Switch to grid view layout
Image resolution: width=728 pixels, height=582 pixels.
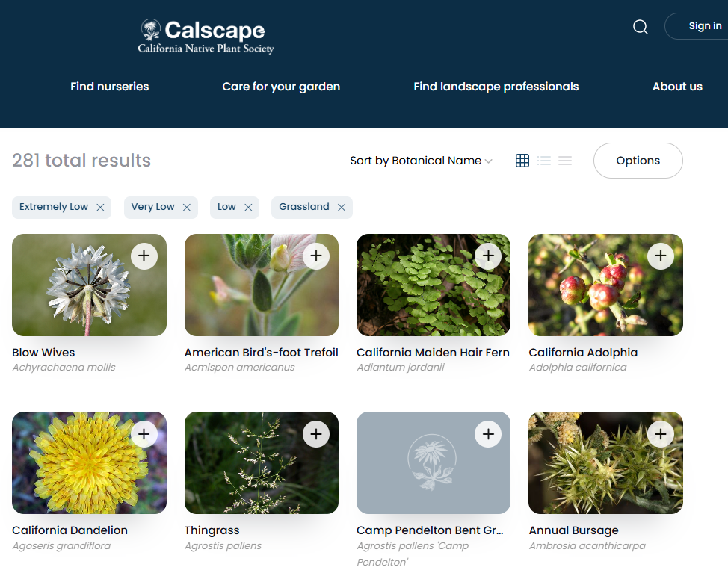(x=522, y=160)
